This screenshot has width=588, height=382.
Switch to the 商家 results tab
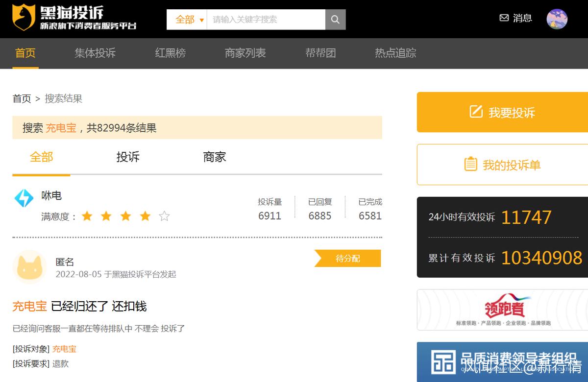[x=215, y=157]
